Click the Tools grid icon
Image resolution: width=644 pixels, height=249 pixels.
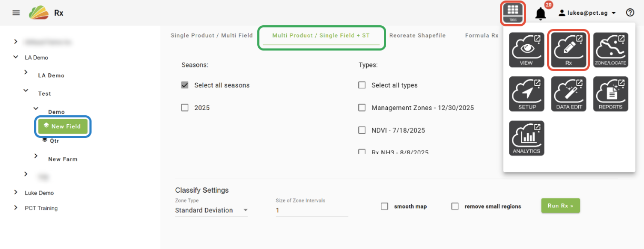(514, 12)
